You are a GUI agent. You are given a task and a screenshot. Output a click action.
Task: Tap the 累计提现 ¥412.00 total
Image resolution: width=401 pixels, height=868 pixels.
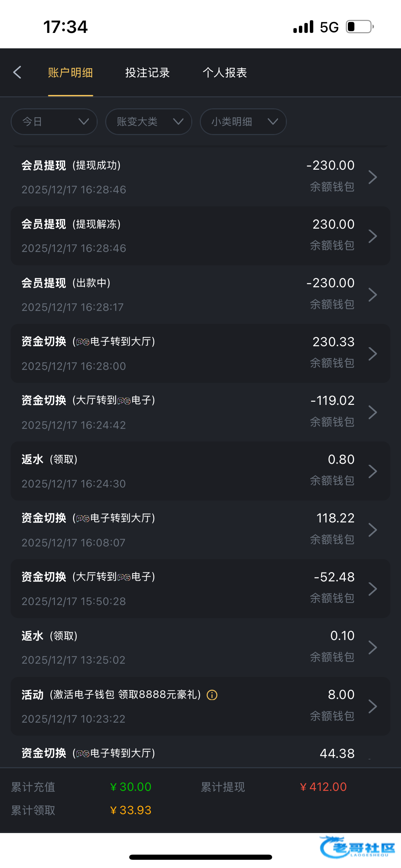pyautogui.click(x=323, y=787)
